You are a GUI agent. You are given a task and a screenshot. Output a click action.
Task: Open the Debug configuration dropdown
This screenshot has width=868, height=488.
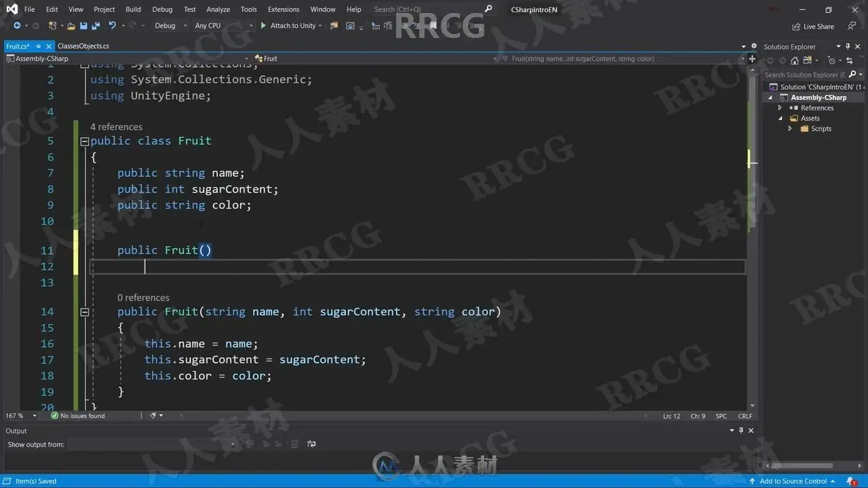coord(170,26)
